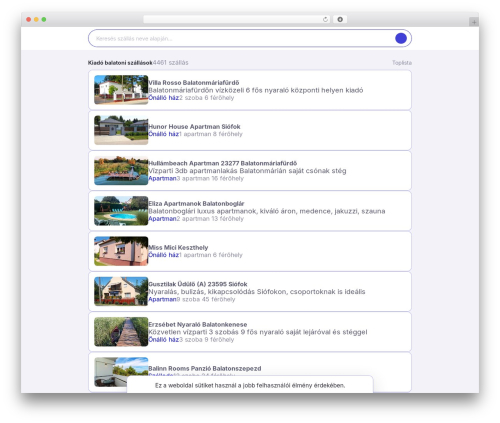The image size is (500, 423).
Task: Click the browser reload icon
Action: click(325, 19)
